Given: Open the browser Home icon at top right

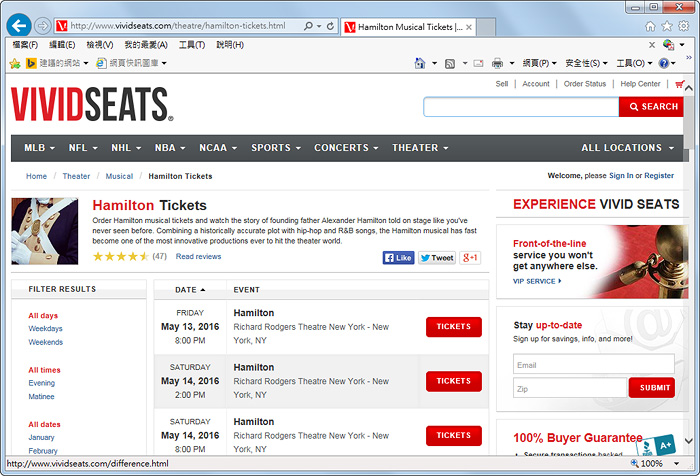Looking at the screenshot, I should pyautogui.click(x=650, y=26).
